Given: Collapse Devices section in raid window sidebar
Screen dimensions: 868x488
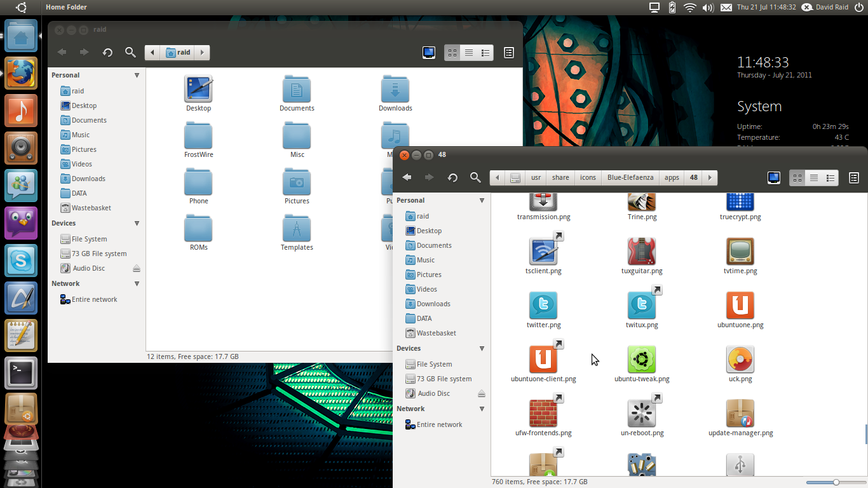Looking at the screenshot, I should (x=137, y=223).
